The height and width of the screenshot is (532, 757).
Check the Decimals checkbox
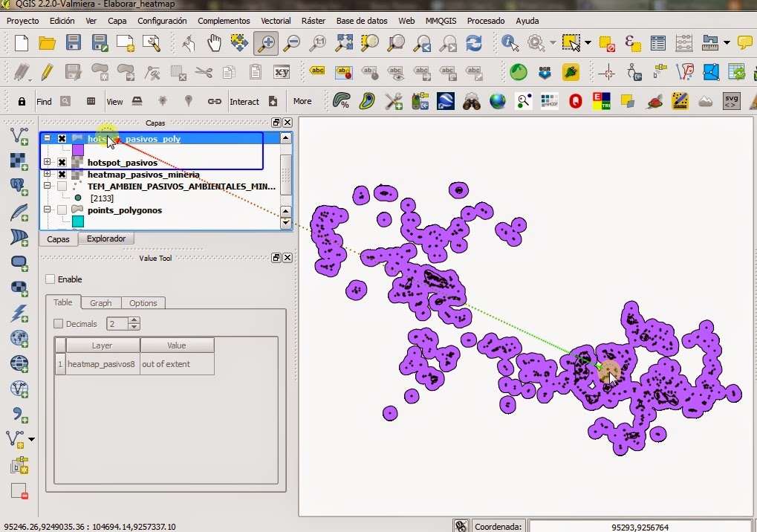59,324
